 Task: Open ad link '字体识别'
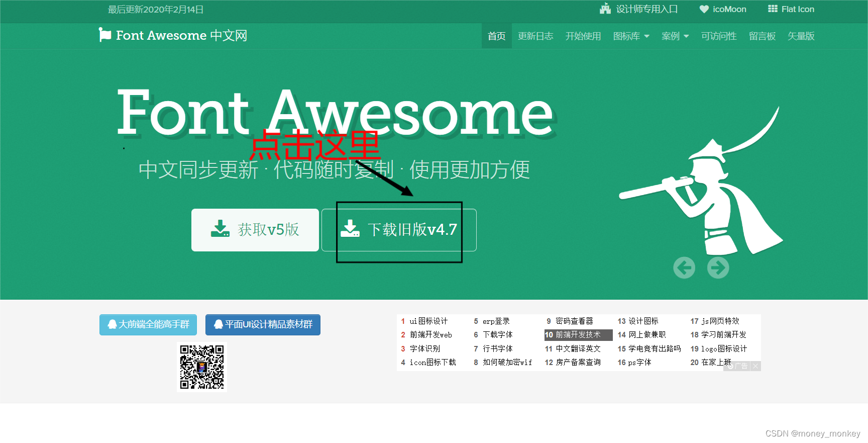pyautogui.click(x=425, y=348)
